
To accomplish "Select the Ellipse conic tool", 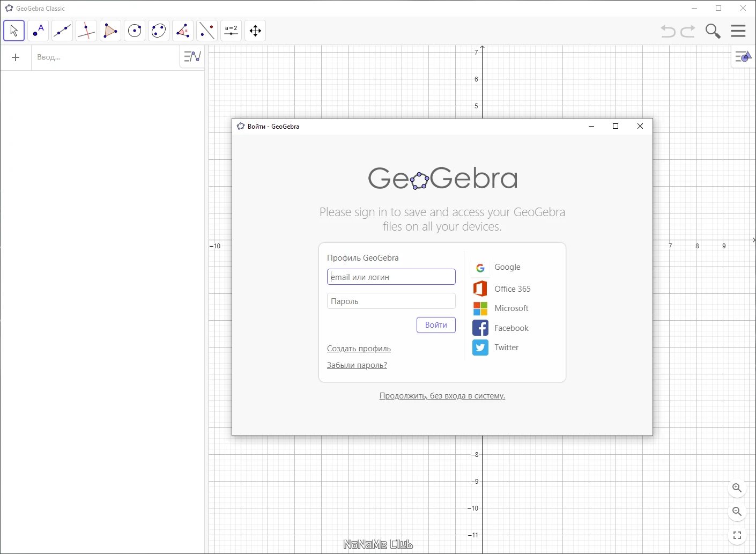I will click(159, 31).
